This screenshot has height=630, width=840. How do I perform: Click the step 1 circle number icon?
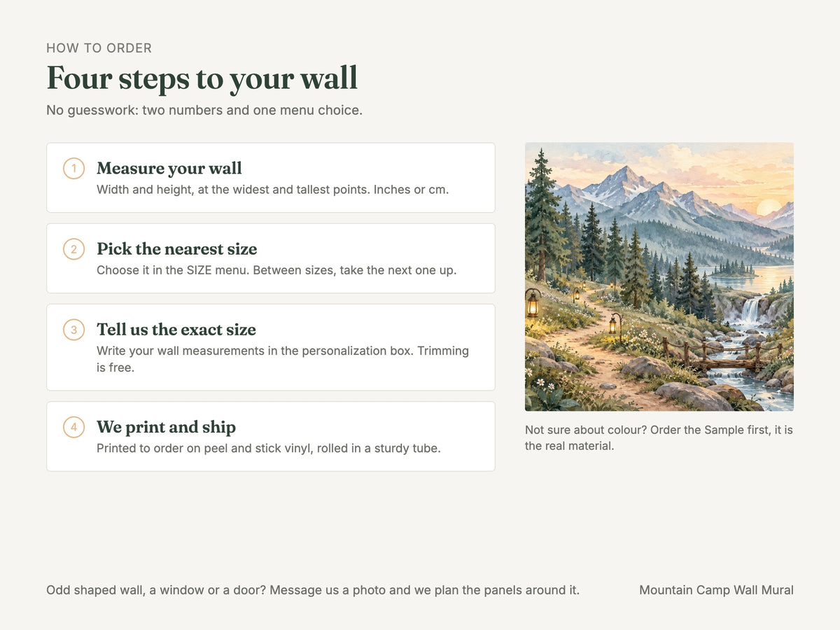click(73, 169)
